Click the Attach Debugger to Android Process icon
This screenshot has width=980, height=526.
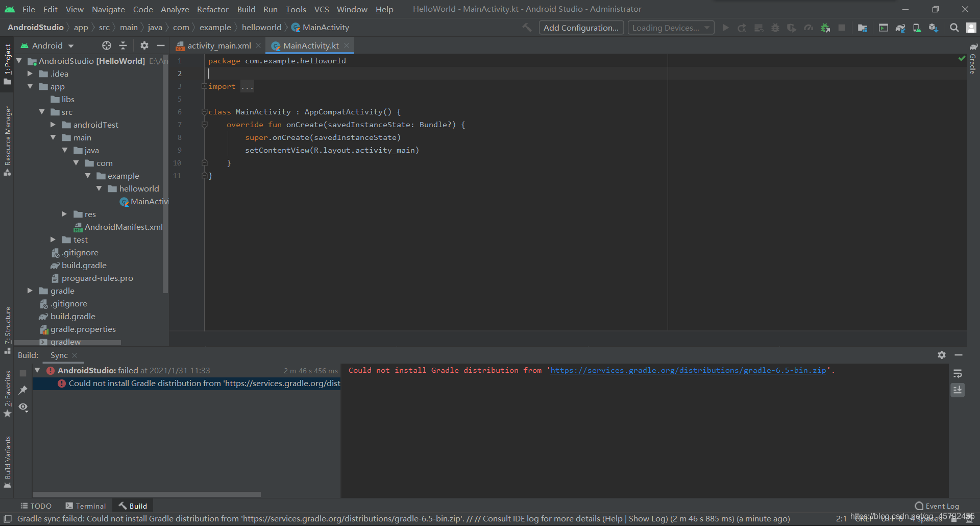tap(825, 28)
